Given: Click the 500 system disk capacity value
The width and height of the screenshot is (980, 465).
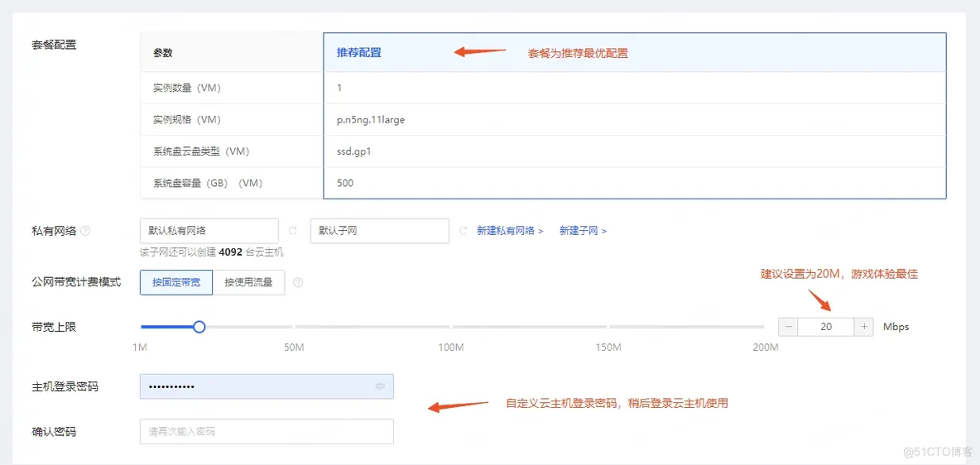Looking at the screenshot, I should point(345,183).
